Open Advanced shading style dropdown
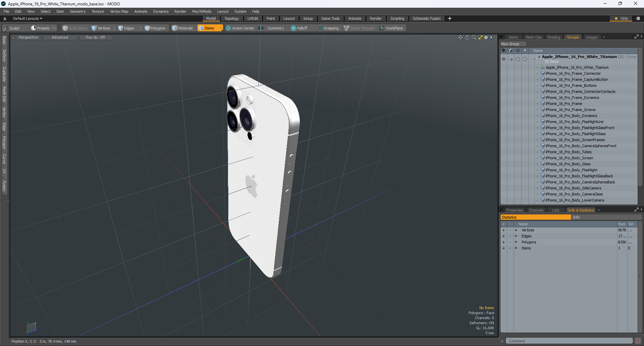Image resolution: width=644 pixels, height=346 pixels. (60, 38)
